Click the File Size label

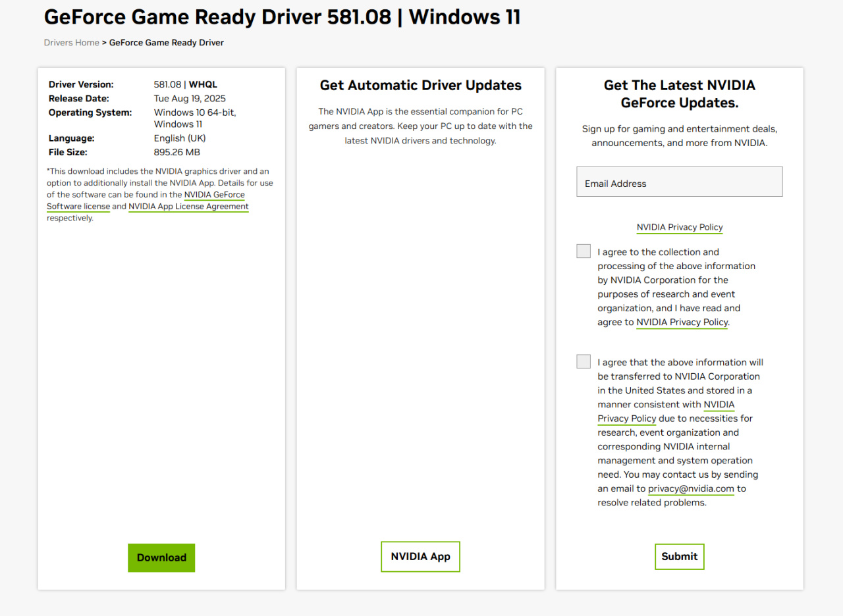(68, 152)
